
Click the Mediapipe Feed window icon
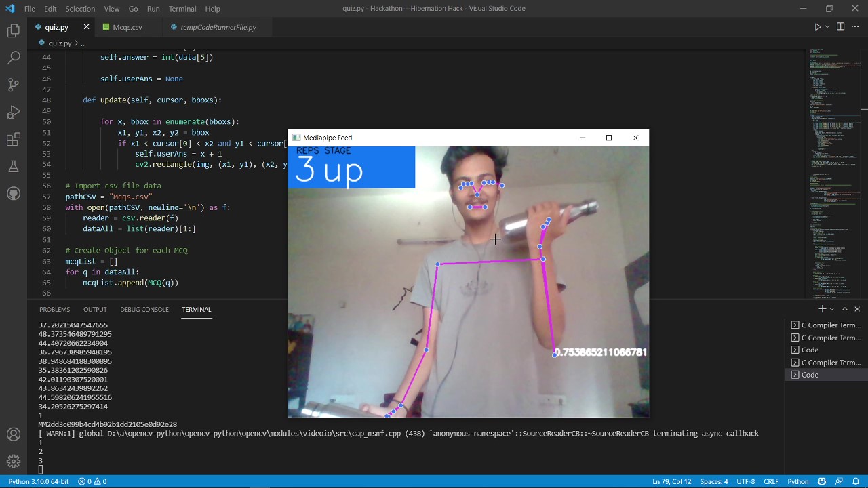pyautogui.click(x=296, y=138)
